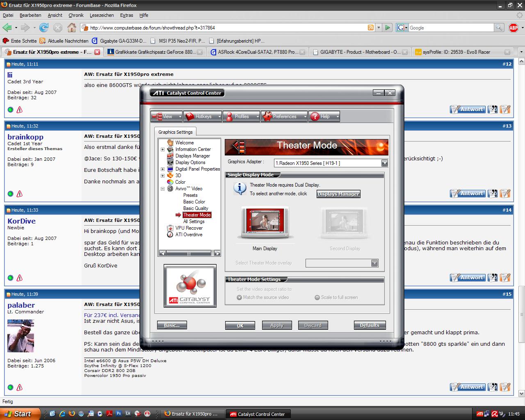Open Firefox Bearbeiten menu
The width and height of the screenshot is (525, 420).
coord(30,15)
